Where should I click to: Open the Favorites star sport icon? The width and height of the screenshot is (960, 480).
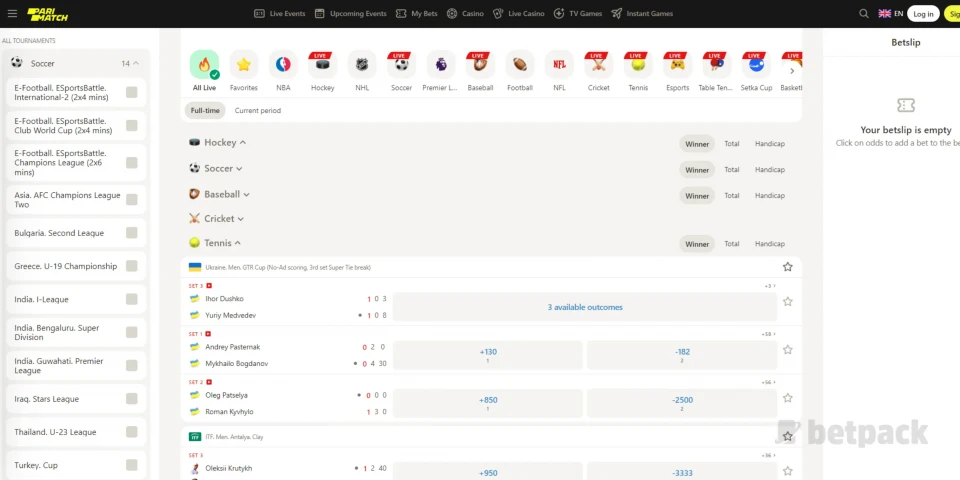pyautogui.click(x=244, y=64)
